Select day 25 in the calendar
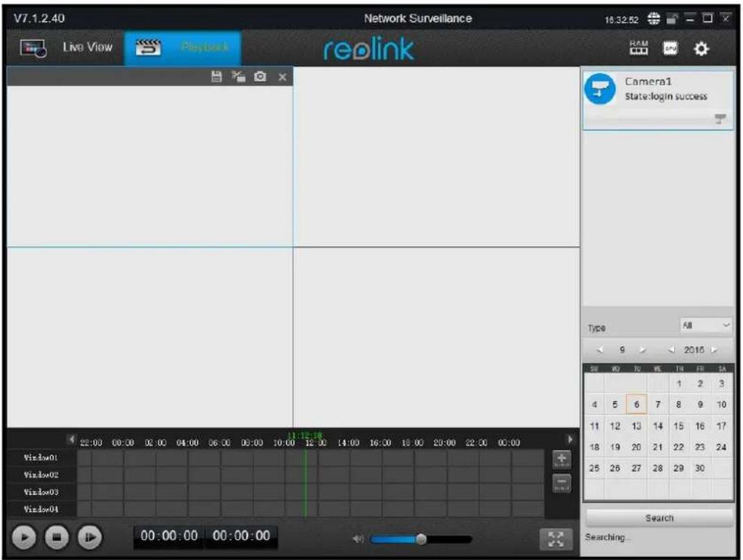The width and height of the screenshot is (743, 560). pyautogui.click(x=594, y=468)
